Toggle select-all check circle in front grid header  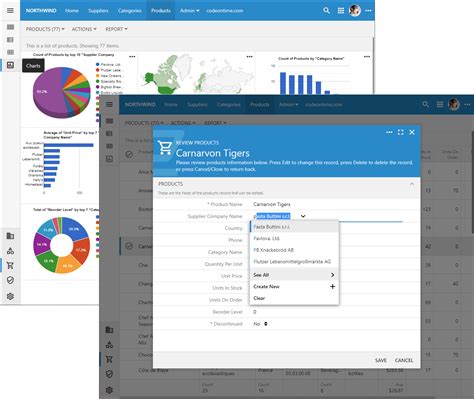[129, 154]
